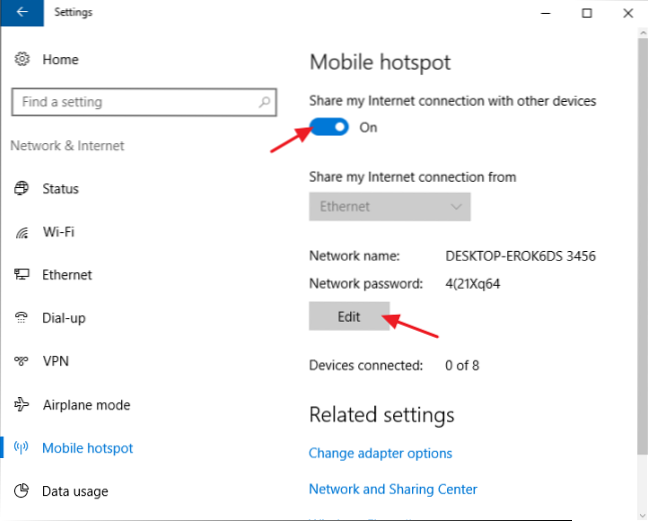The height and width of the screenshot is (521, 648).
Task: Click the VPN icon in sidebar
Action: pos(21,361)
